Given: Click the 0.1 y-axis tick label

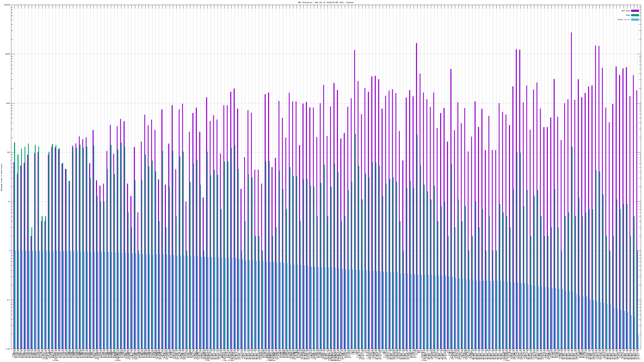Looking at the screenshot, I should tap(9, 300).
